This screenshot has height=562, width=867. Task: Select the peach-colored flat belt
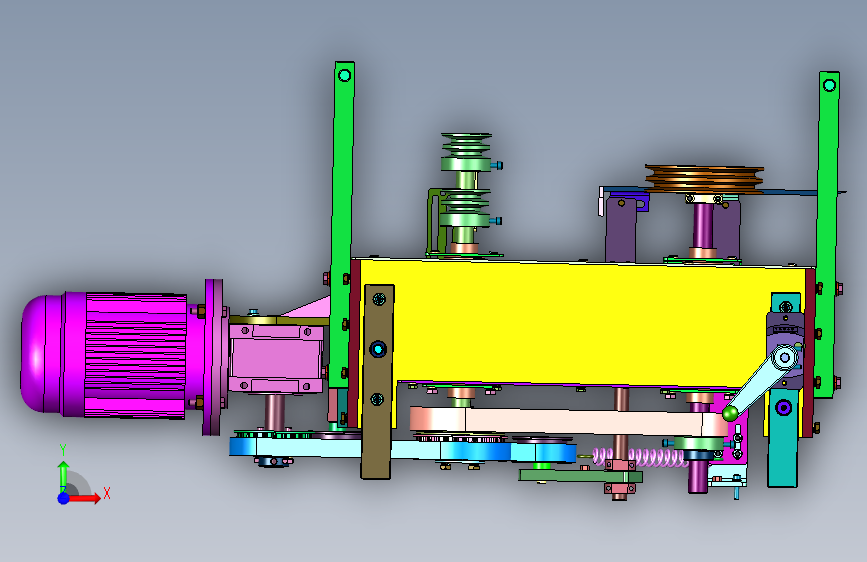(x=568, y=422)
